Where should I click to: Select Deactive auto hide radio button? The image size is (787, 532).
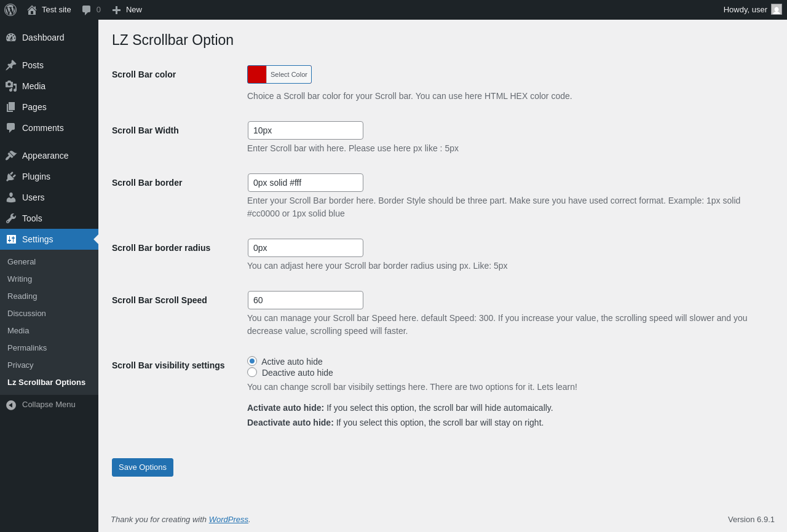(252, 372)
